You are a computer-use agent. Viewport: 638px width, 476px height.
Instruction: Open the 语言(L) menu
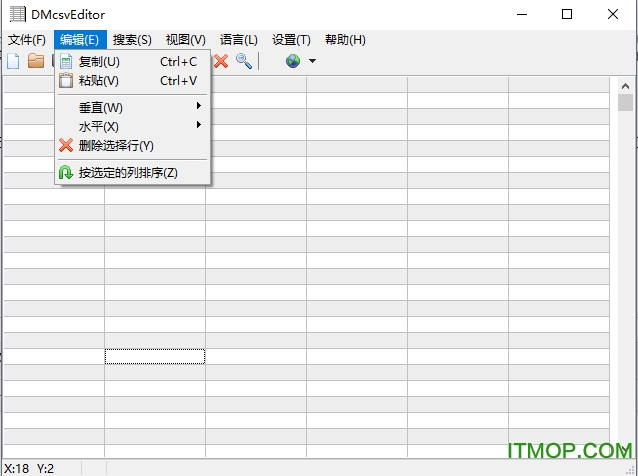tap(239, 40)
